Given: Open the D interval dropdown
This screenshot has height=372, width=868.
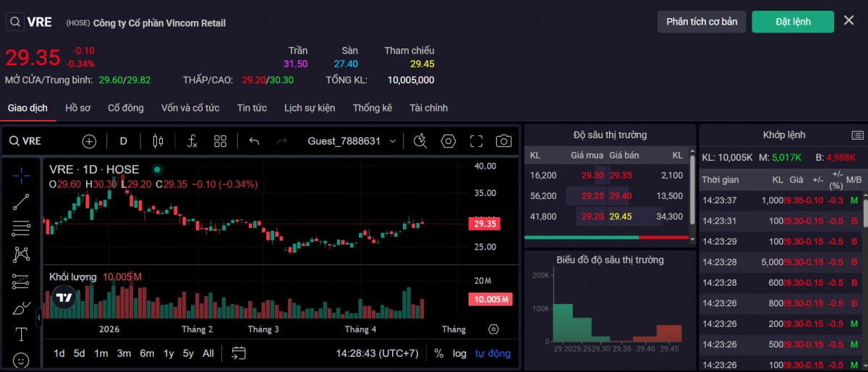Looking at the screenshot, I should [124, 141].
